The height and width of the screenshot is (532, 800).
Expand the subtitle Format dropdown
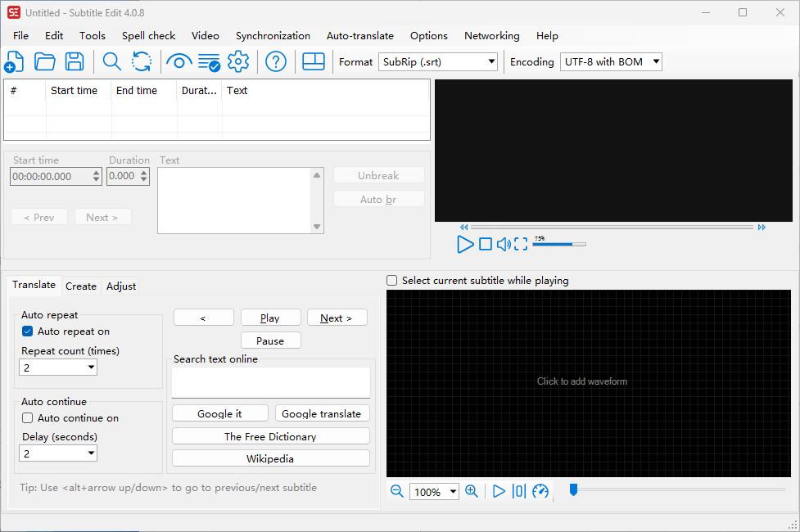coord(491,61)
